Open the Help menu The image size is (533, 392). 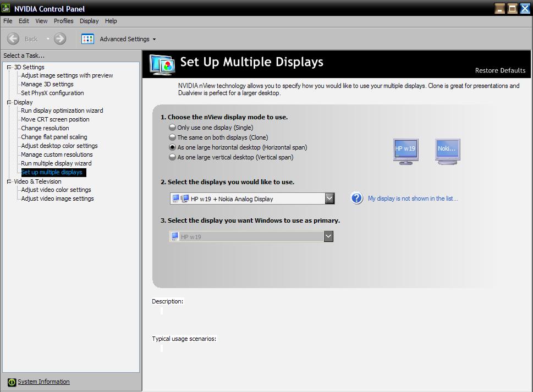click(x=111, y=21)
